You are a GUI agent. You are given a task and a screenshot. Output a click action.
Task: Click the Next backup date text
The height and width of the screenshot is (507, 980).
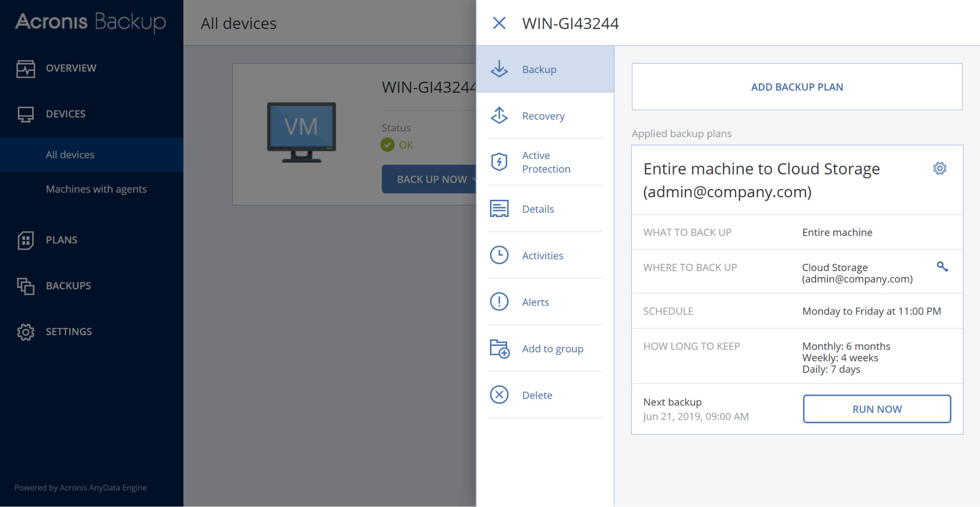[x=696, y=416]
